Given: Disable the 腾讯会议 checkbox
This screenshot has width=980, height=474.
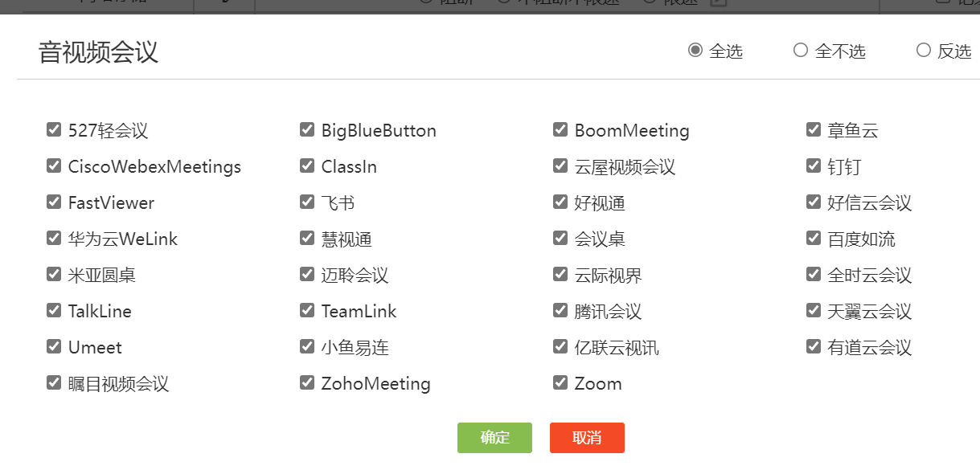Looking at the screenshot, I should 560,311.
